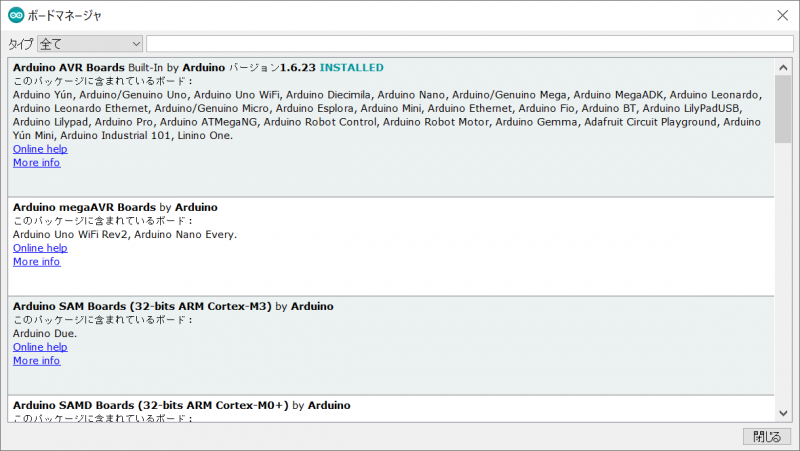Click the Arduino logo in the title bar
This screenshot has width=800, height=451.
click(x=15, y=15)
